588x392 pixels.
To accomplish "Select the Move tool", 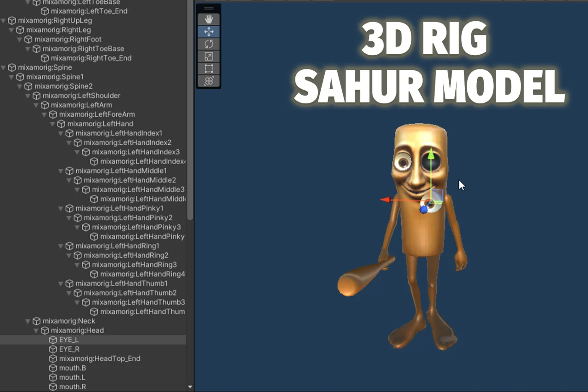I will pos(209,32).
